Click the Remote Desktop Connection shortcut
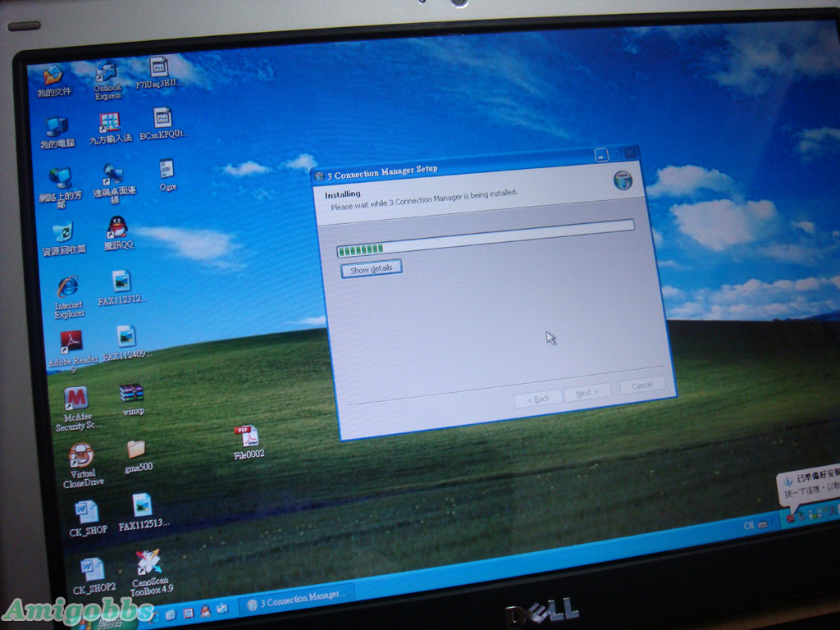The height and width of the screenshot is (630, 840). pyautogui.click(x=112, y=175)
